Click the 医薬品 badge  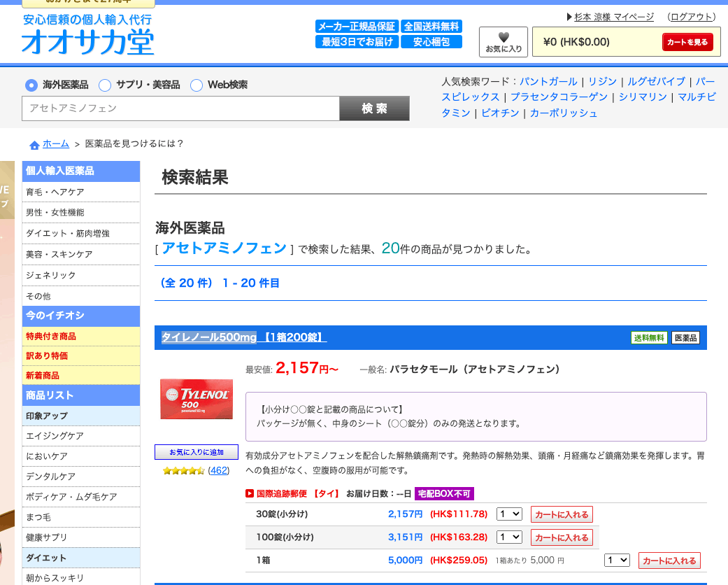[686, 338]
